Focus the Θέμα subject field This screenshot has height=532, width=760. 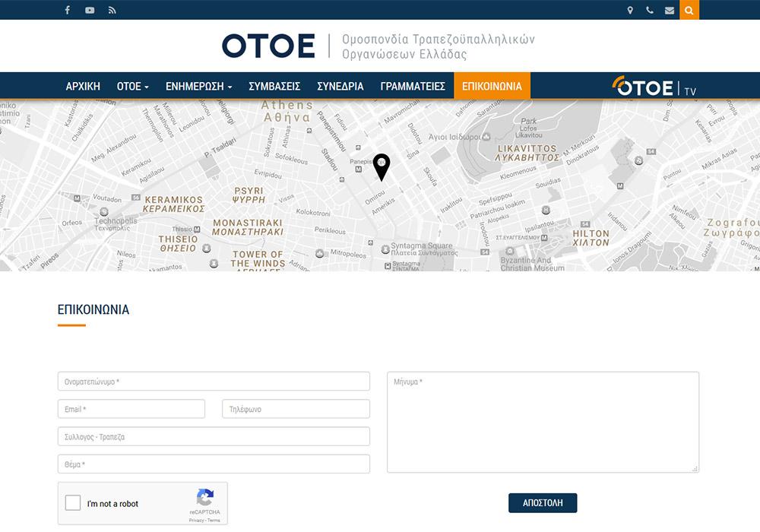(x=214, y=464)
